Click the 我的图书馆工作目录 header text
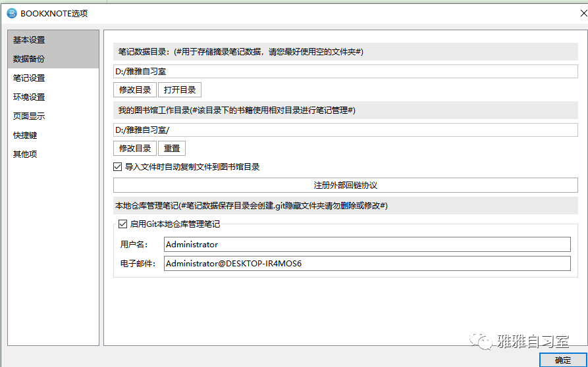 click(236, 110)
